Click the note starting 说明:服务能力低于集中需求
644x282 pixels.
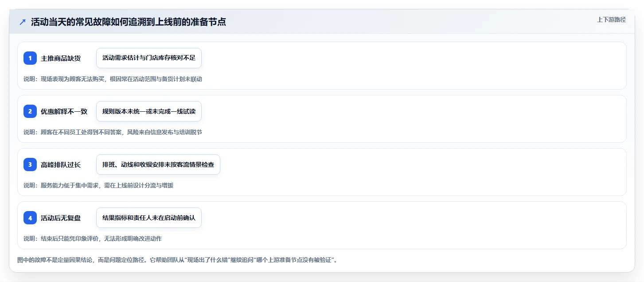click(98, 185)
